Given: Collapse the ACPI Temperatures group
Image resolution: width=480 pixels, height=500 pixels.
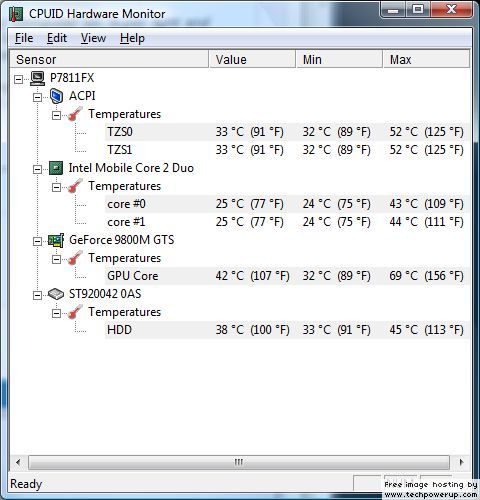Looking at the screenshot, I should pos(56,115).
